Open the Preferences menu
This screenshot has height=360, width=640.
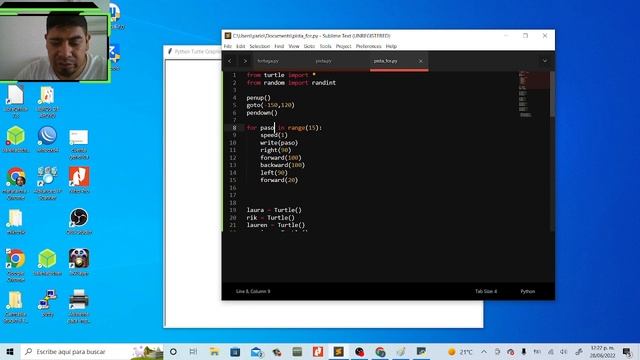pos(368,46)
